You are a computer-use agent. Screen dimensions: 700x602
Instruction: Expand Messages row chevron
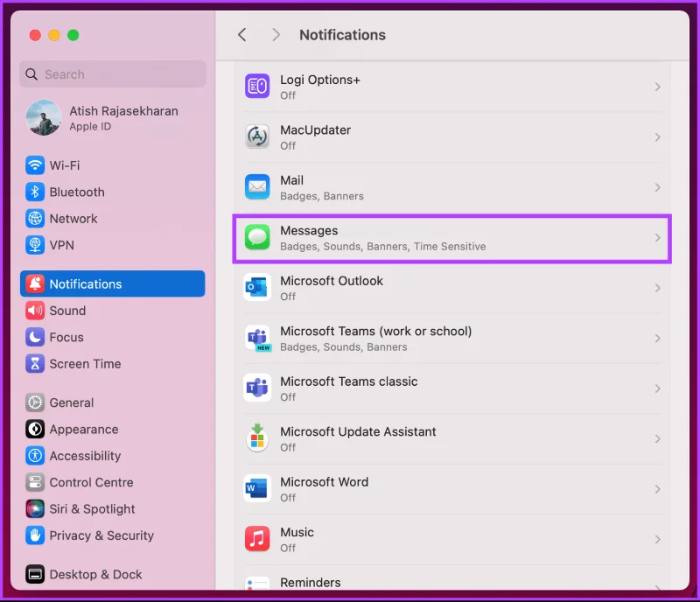tap(658, 238)
